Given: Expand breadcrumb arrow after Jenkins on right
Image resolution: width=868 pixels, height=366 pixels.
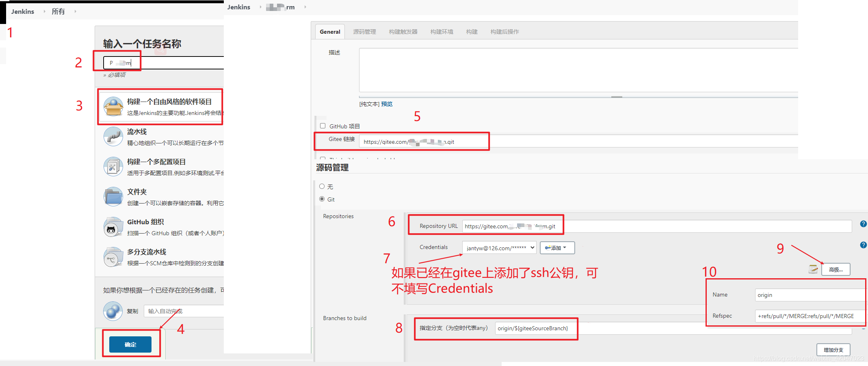Looking at the screenshot, I should click(x=260, y=7).
